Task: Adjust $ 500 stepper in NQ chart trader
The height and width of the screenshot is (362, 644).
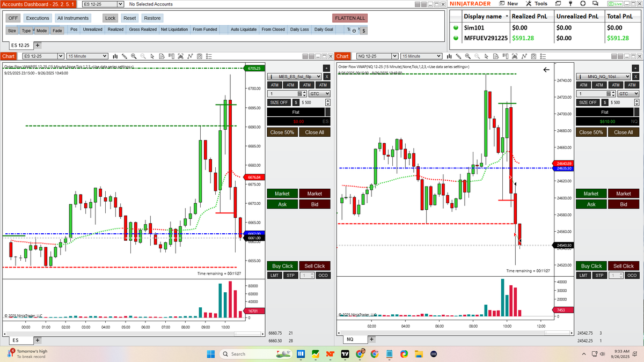Action: click(x=636, y=102)
